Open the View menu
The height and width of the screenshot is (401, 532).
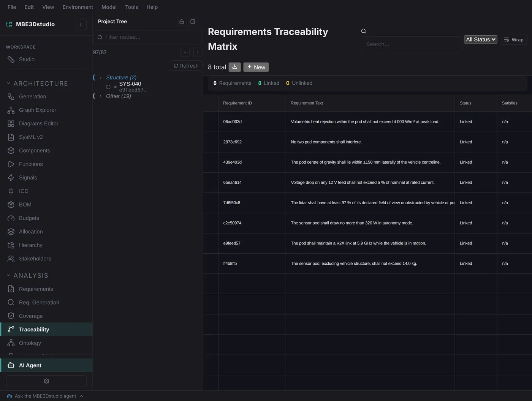pyautogui.click(x=48, y=7)
